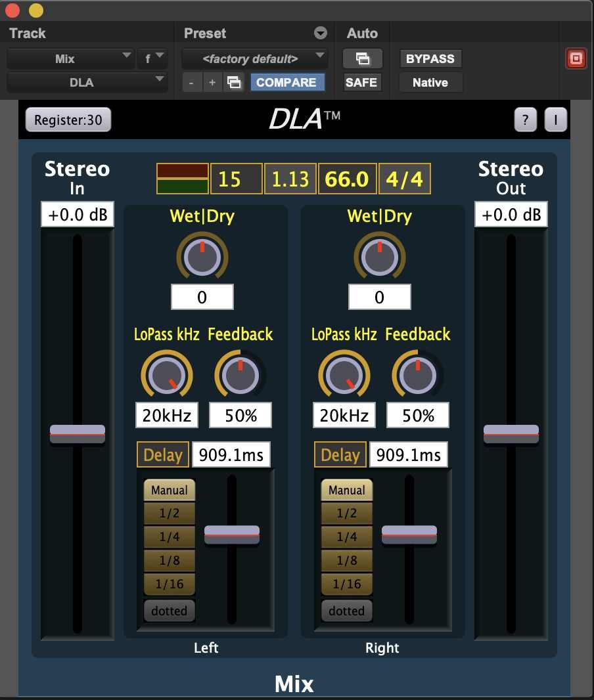Click the Register:30 button
Screen dimensions: 594x700
tap(68, 120)
